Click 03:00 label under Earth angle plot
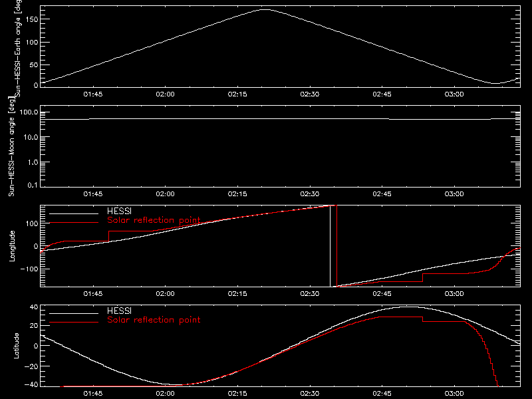The image size is (532, 399). 454,94
